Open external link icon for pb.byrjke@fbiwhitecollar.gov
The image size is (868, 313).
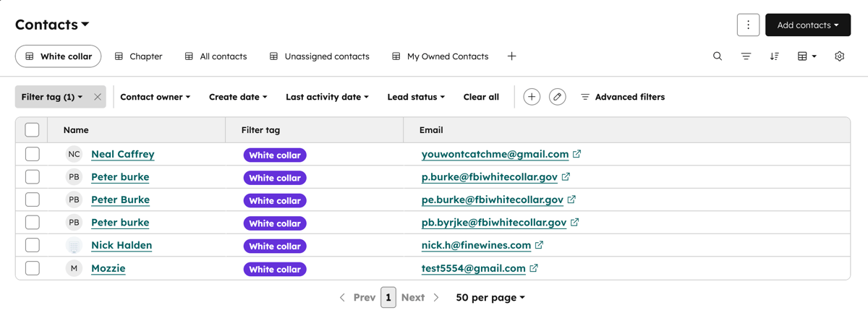click(x=574, y=222)
